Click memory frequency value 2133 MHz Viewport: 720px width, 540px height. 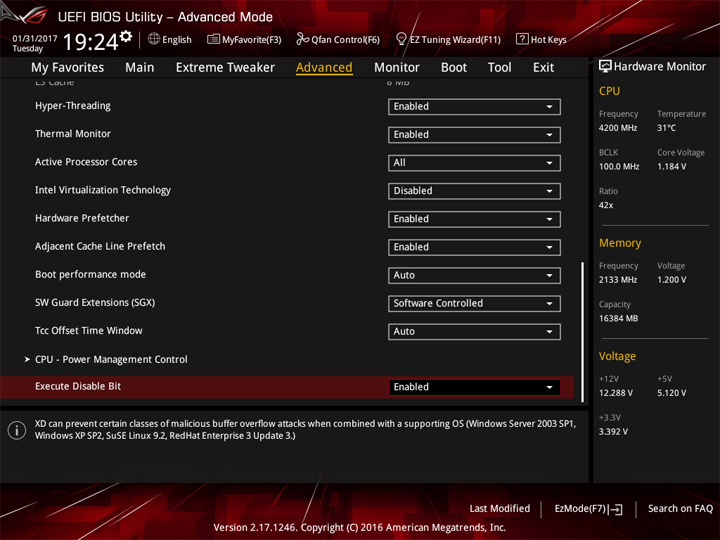(618, 280)
